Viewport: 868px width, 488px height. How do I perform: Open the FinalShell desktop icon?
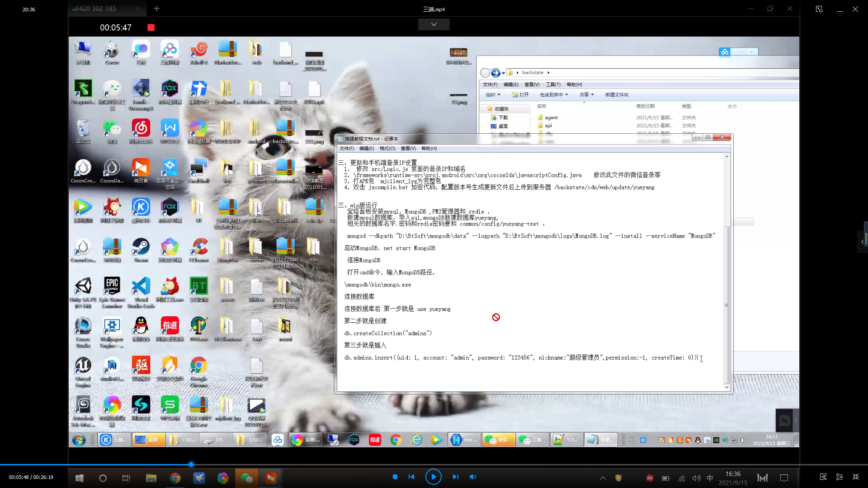199,171
